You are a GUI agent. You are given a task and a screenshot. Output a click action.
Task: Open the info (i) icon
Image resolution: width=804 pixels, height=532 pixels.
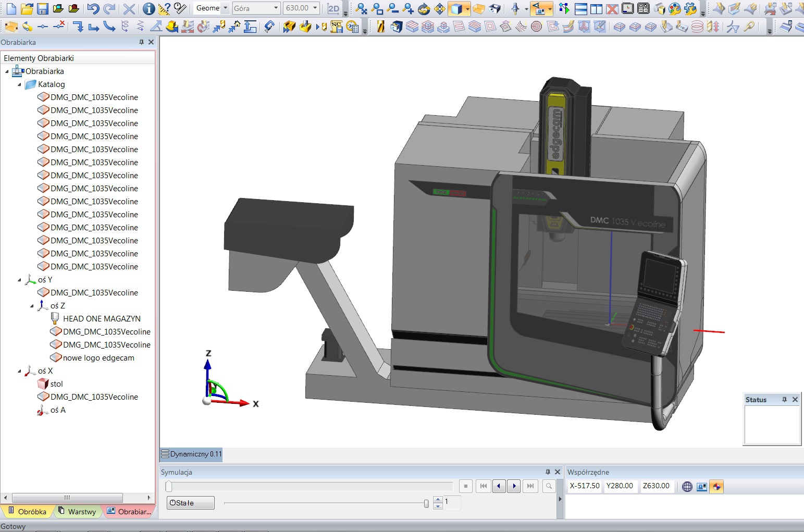tap(149, 8)
